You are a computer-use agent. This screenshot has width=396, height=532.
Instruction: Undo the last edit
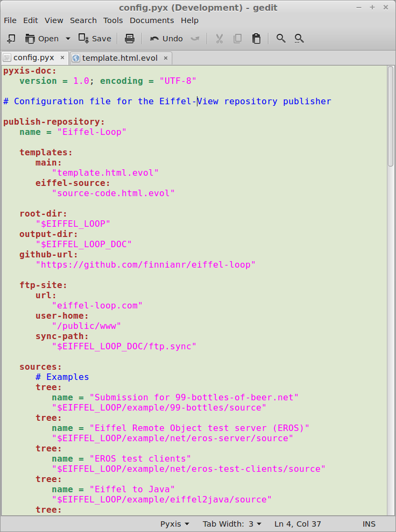tap(166, 39)
